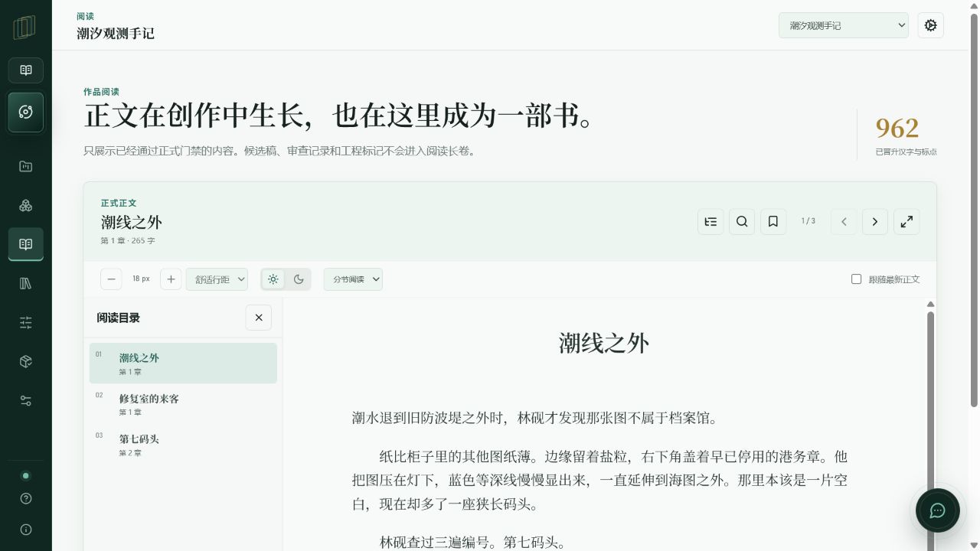980x551 pixels.
Task: Open the 分节阅读 mode dropdown
Action: coord(353,279)
